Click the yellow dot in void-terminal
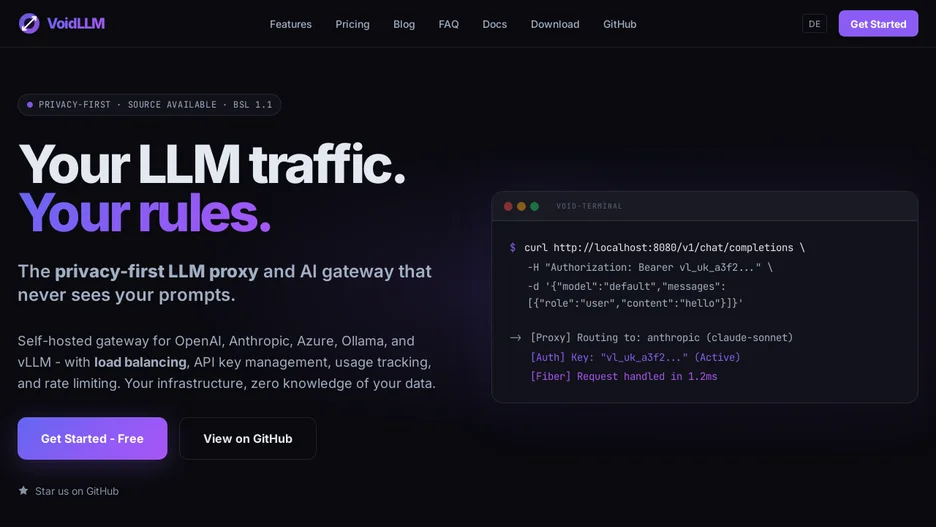This screenshot has height=527, width=936. [521, 207]
